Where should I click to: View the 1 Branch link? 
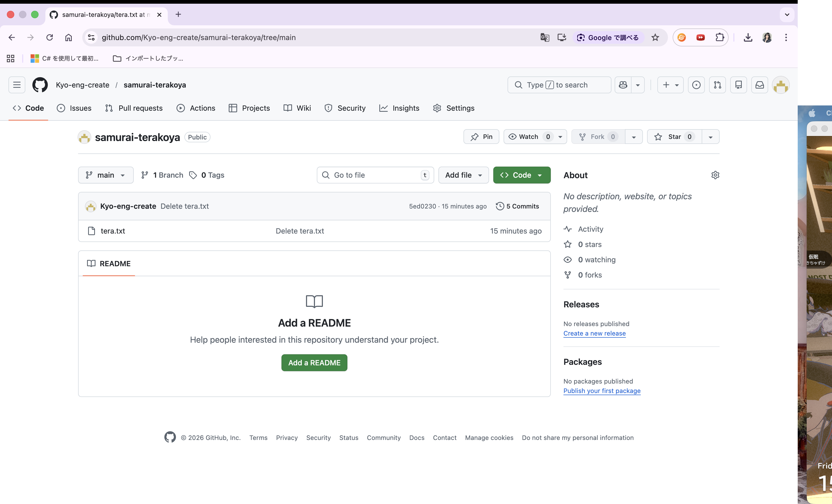click(162, 175)
